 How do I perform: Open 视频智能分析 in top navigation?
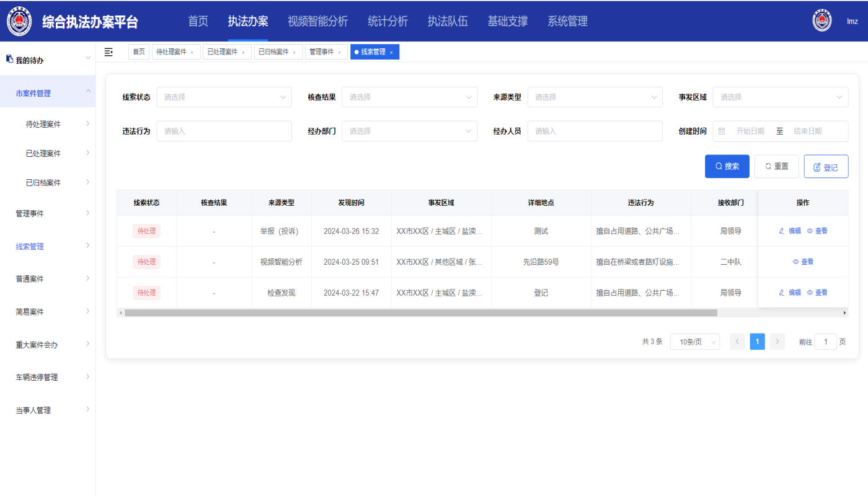[318, 21]
